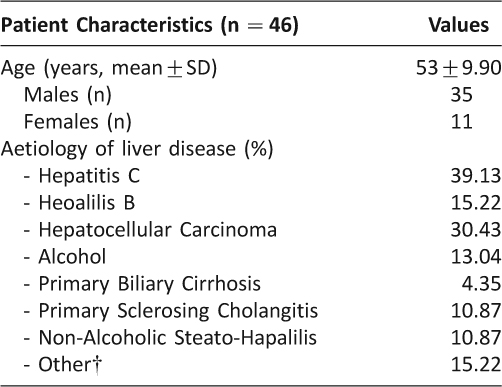The image size is (502, 387).
Task: Select the Hepatocellular Carcinoma row label
Action: tap(150, 230)
